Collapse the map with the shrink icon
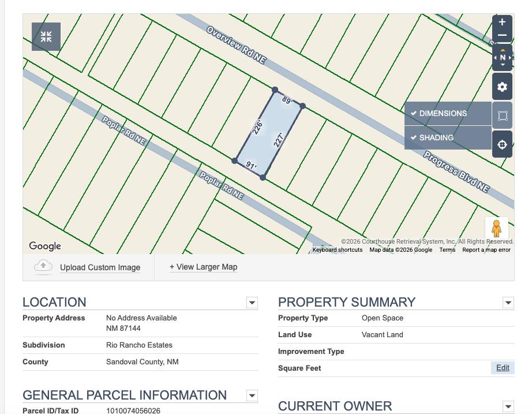This screenshot has width=532, height=414. (46, 36)
